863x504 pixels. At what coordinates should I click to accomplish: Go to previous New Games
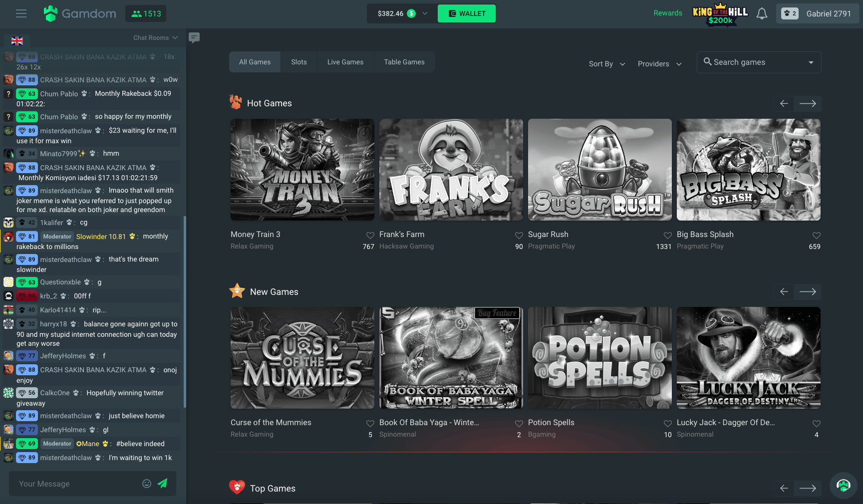(x=784, y=291)
